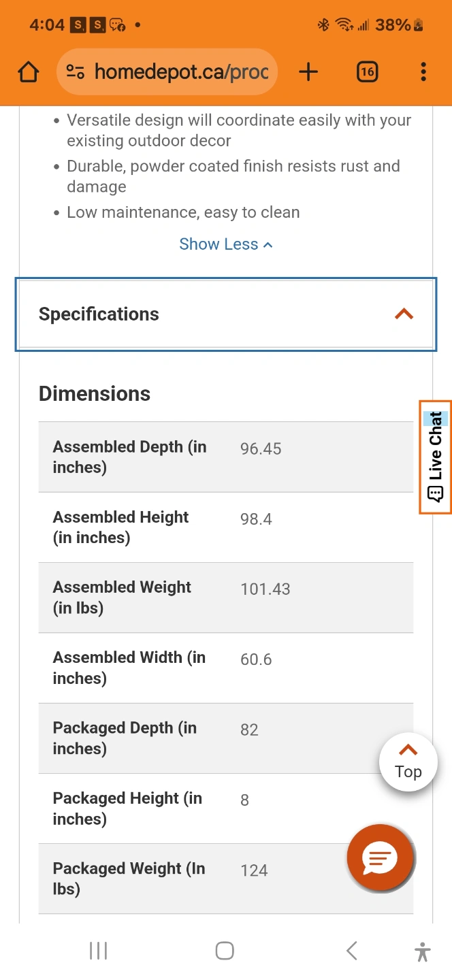
Task: Tap the Android back navigation arrow
Action: tap(351, 951)
